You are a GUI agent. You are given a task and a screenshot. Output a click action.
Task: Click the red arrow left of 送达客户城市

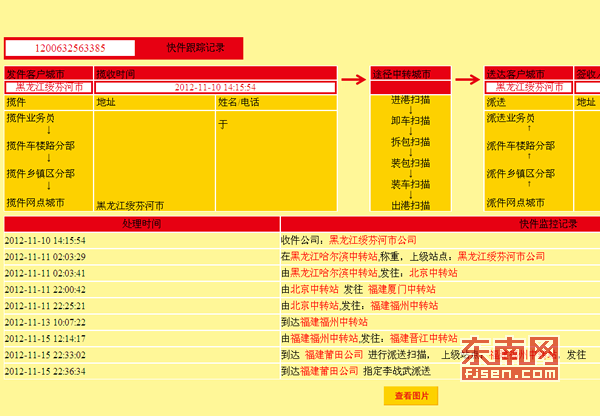468,79
